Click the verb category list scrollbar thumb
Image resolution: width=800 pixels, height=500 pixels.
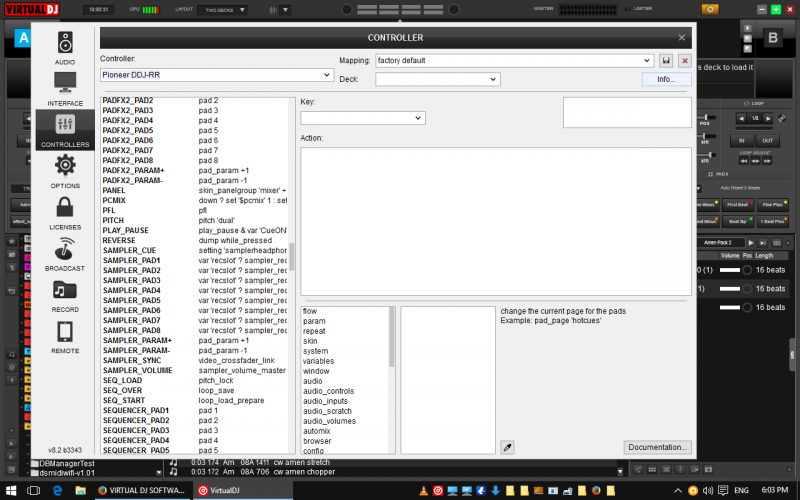pyautogui.click(x=392, y=337)
